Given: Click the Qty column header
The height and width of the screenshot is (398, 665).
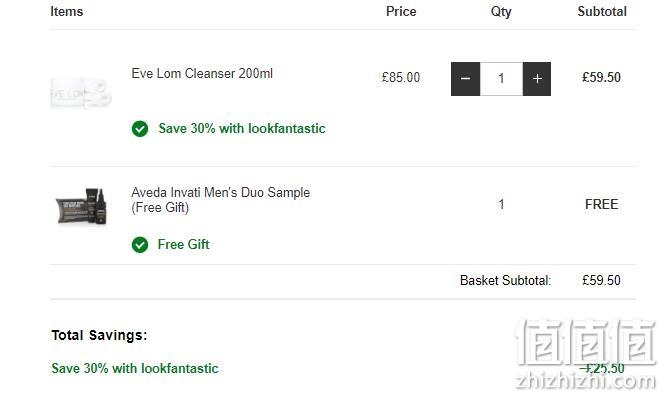Looking at the screenshot, I should click(x=501, y=12).
